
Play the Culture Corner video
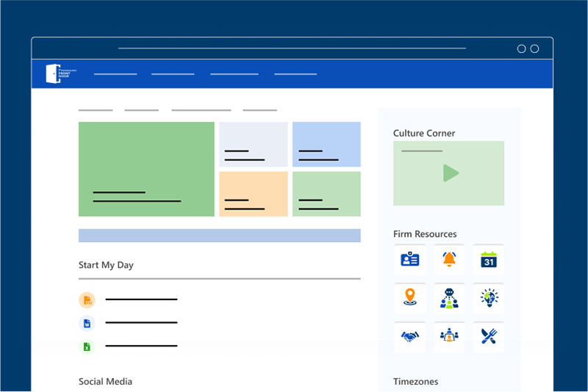pos(451,173)
